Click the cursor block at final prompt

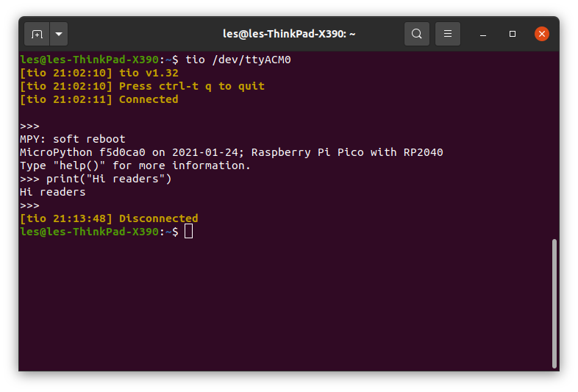[188, 232]
